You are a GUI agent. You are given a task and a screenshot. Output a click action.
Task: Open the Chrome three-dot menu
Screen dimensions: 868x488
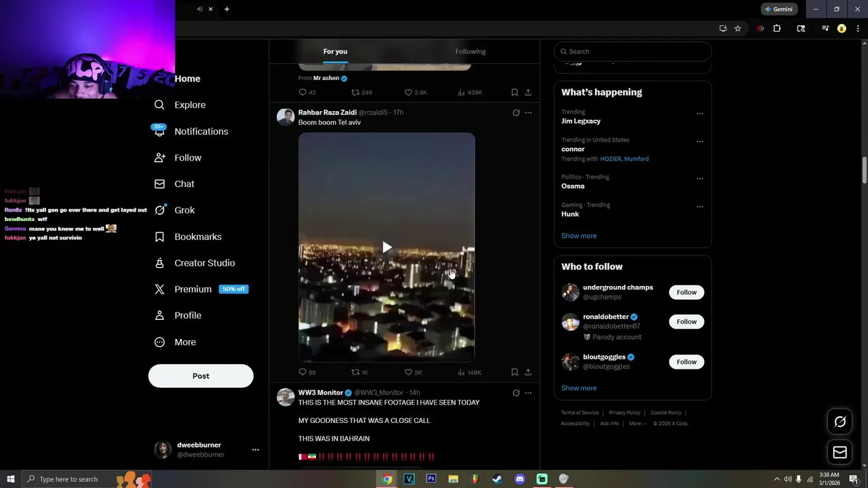click(858, 28)
